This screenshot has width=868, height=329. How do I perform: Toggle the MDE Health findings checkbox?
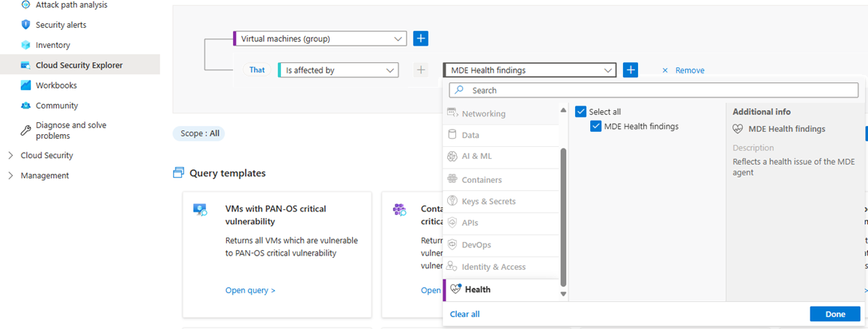596,127
